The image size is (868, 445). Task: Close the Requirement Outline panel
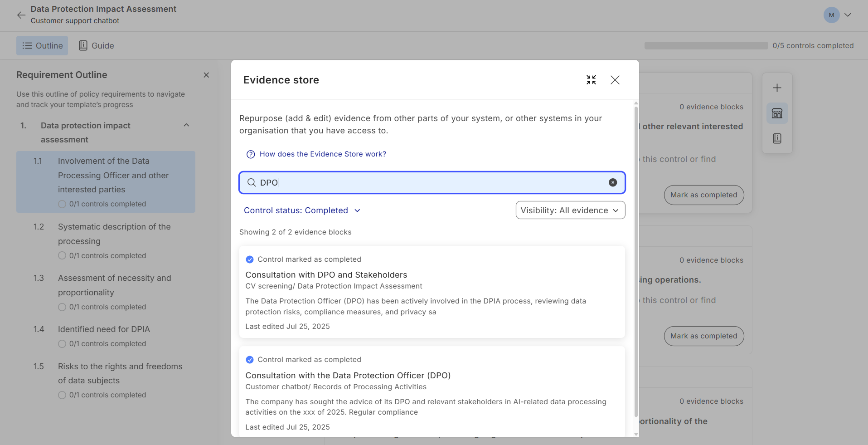coord(206,75)
